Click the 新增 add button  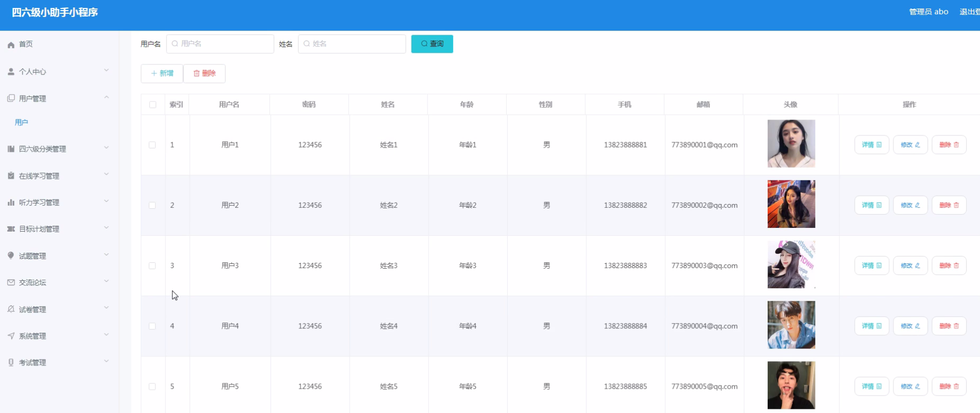click(162, 74)
